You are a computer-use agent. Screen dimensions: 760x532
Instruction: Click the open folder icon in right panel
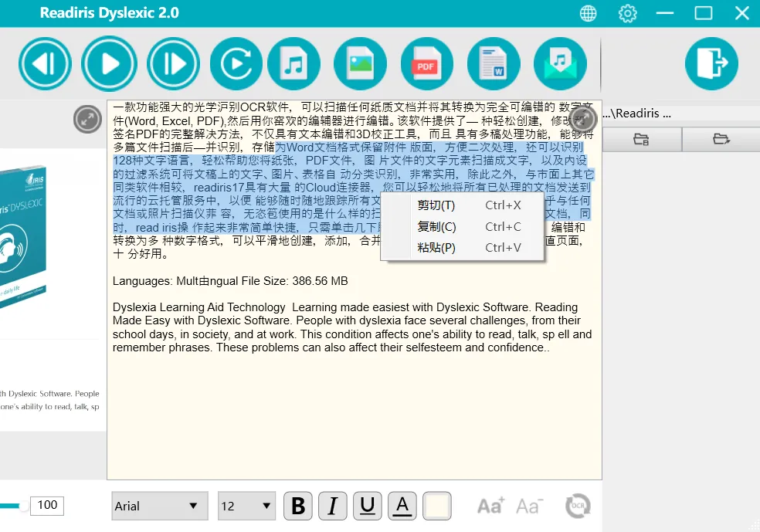click(x=721, y=140)
